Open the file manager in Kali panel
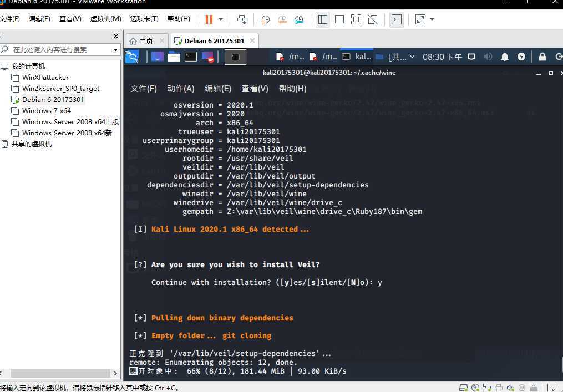This screenshot has height=392, width=563. [174, 57]
